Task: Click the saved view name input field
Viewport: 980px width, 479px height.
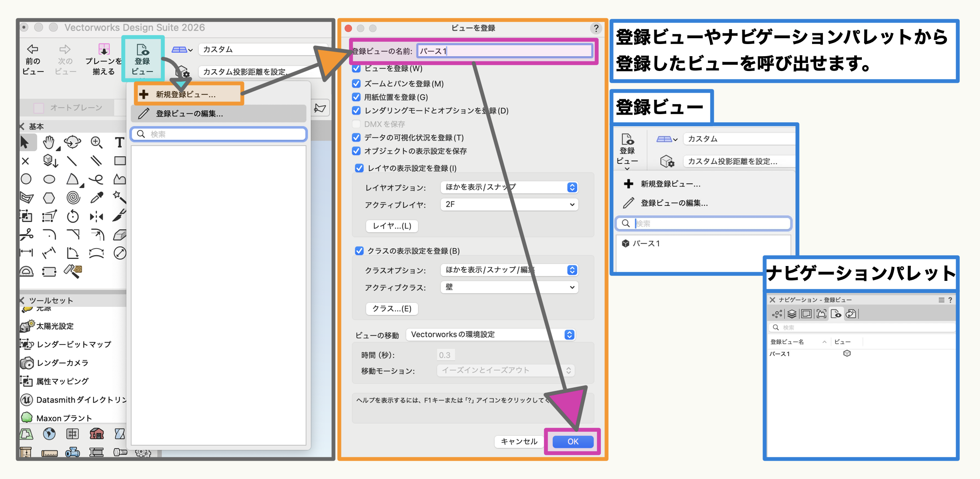Action: click(x=504, y=51)
